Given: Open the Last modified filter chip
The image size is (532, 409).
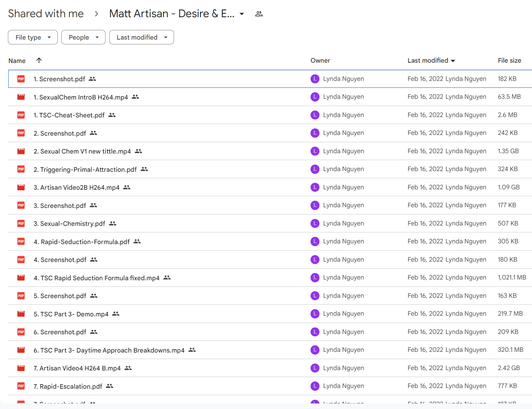Looking at the screenshot, I should [141, 37].
